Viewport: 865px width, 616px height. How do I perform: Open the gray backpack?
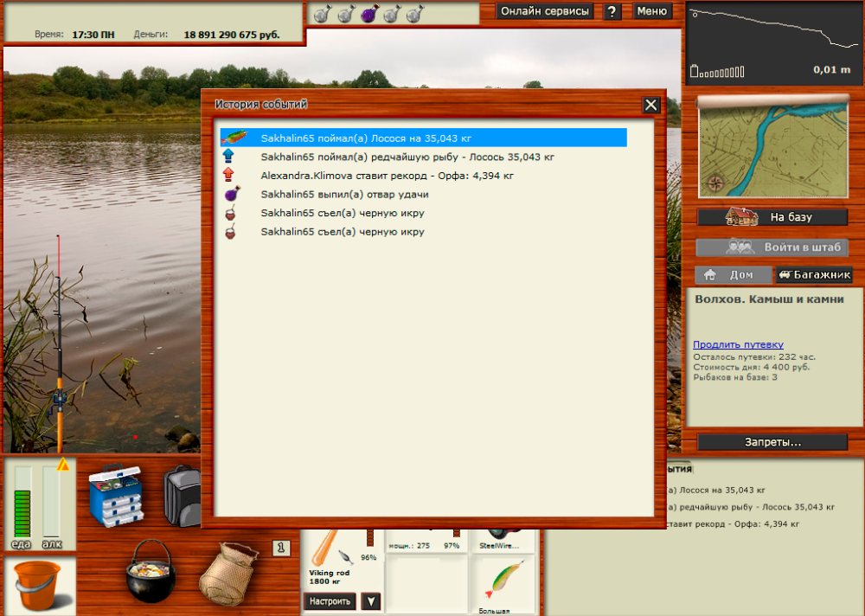pyautogui.click(x=182, y=495)
